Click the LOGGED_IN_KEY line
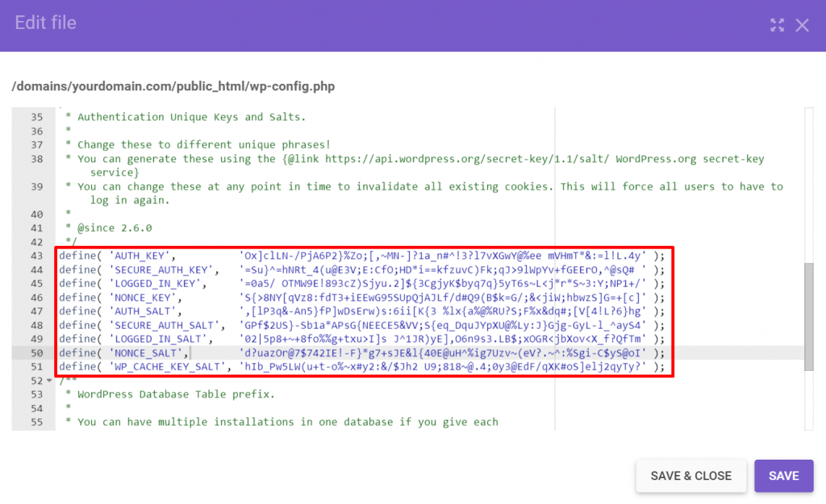The width and height of the screenshot is (826, 504). pyautogui.click(x=242, y=283)
